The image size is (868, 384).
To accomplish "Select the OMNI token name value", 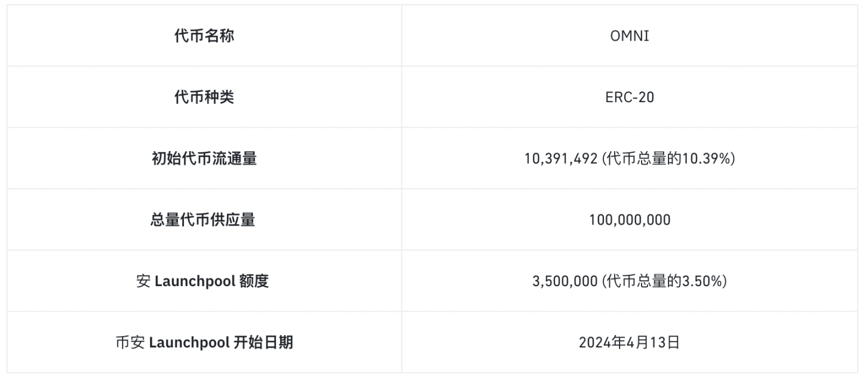I will [630, 36].
